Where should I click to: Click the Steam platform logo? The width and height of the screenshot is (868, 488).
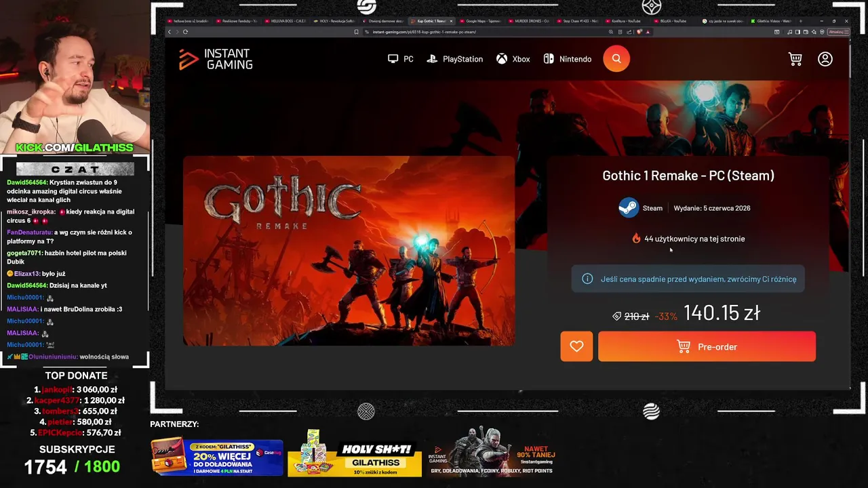(629, 208)
